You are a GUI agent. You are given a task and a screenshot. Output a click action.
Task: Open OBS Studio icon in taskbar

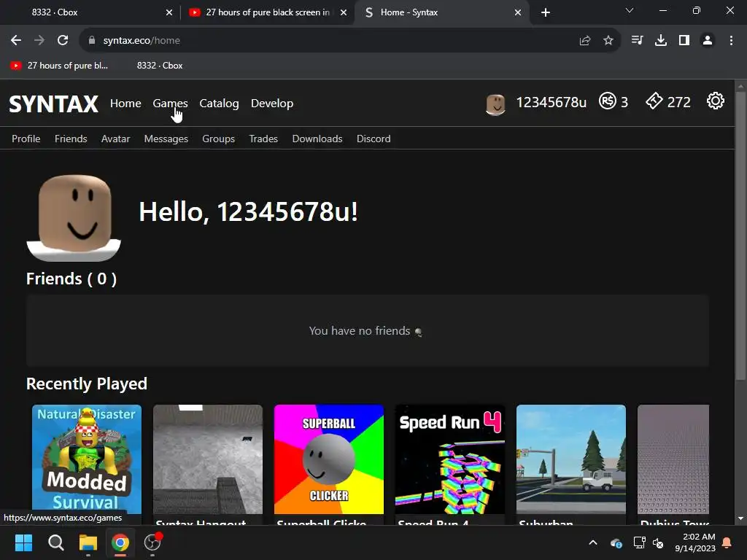152,542
